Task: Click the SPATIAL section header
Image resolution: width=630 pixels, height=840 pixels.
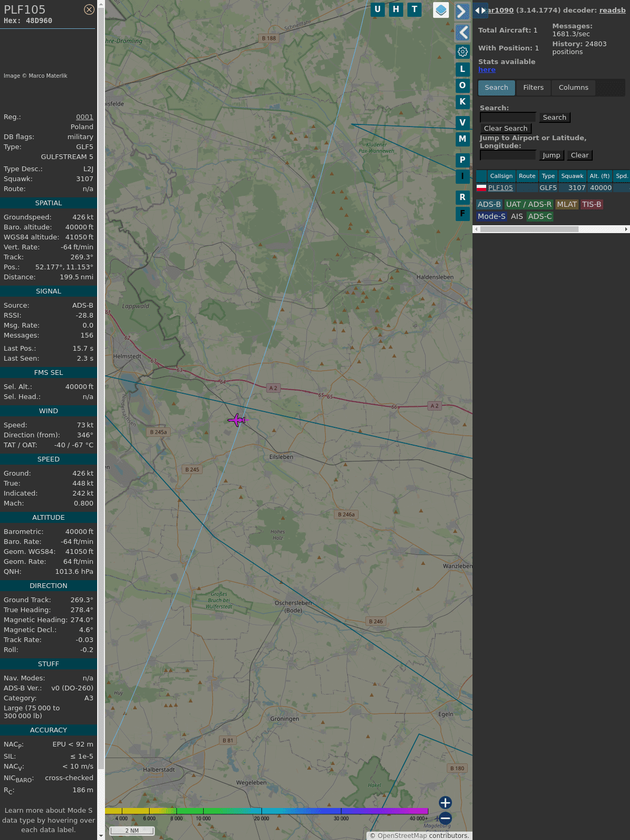Action: tap(48, 203)
